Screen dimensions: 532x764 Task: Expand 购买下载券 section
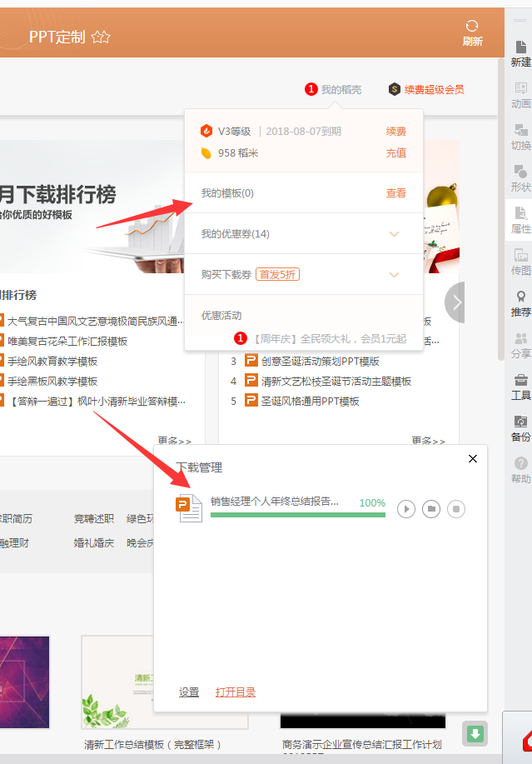click(x=394, y=275)
